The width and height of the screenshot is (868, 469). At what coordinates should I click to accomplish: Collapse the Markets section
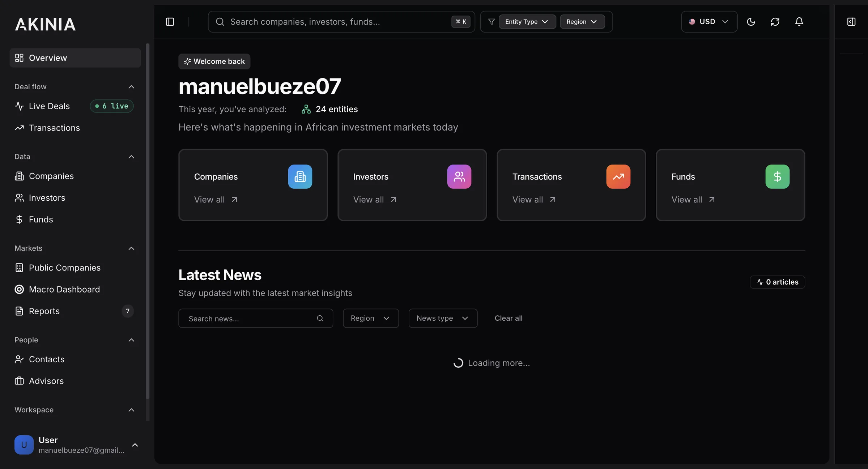pyautogui.click(x=131, y=248)
